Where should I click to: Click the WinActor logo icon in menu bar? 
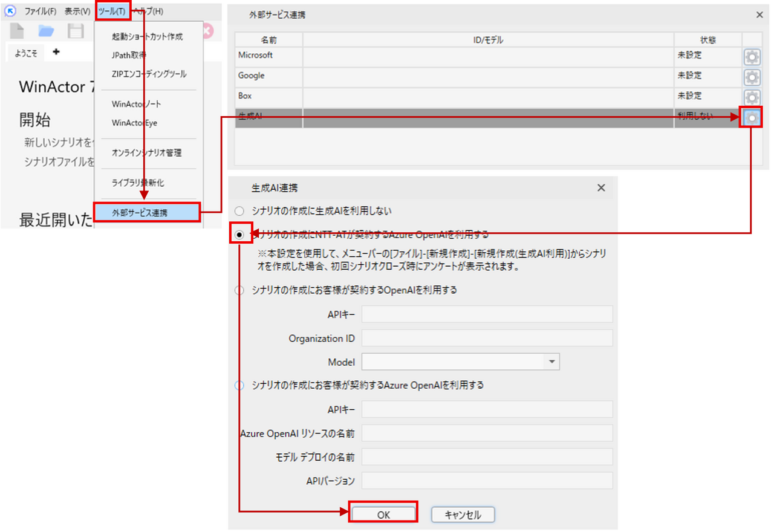10,11
